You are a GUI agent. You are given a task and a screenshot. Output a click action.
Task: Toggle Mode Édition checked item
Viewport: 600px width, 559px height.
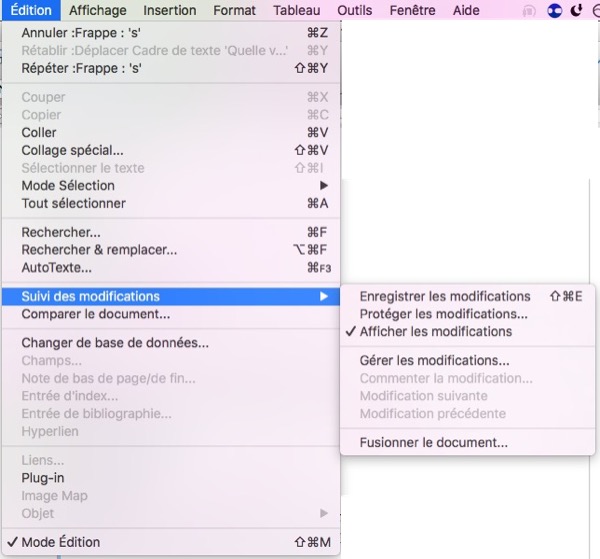(61, 542)
